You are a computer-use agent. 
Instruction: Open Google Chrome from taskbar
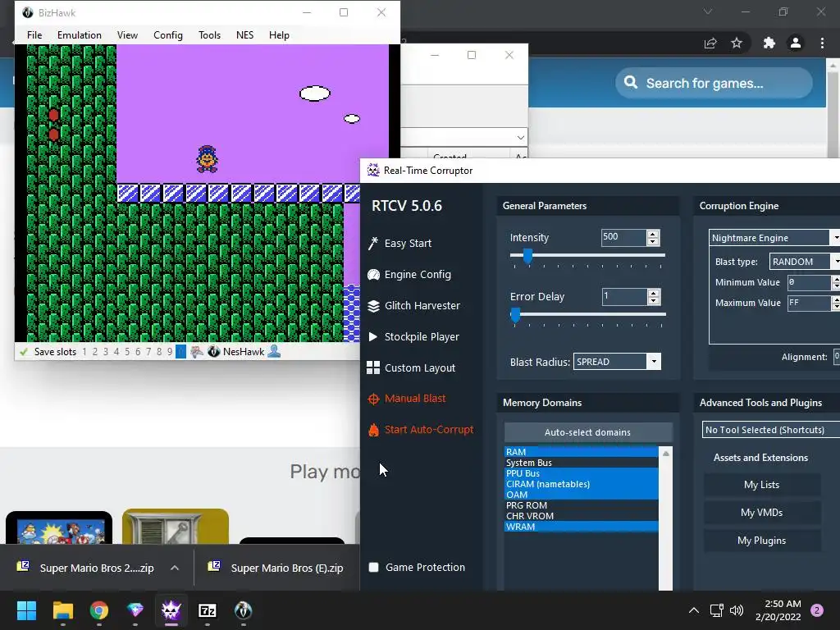(99, 610)
